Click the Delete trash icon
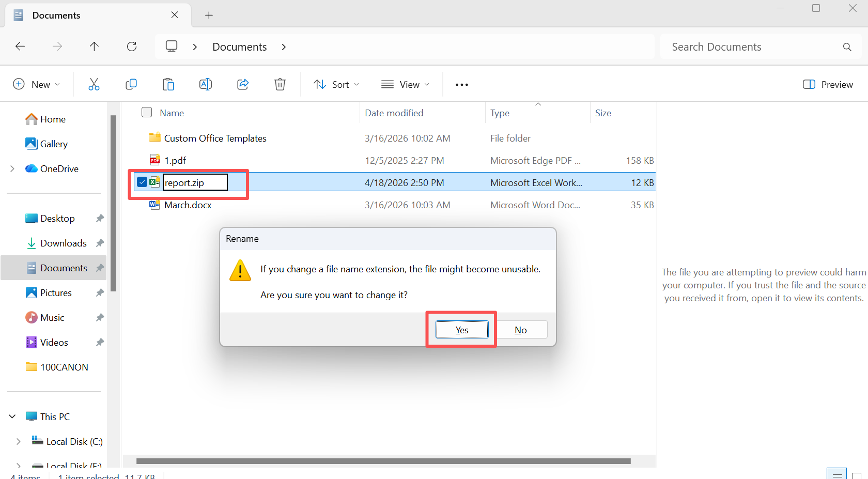The image size is (868, 479). (x=280, y=84)
